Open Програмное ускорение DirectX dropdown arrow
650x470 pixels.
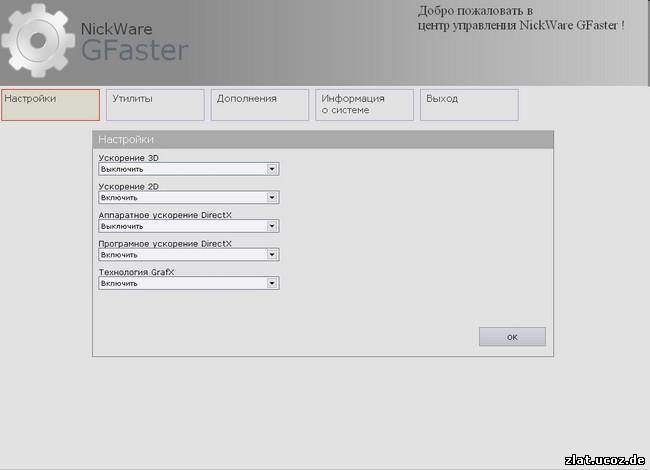[272, 255]
